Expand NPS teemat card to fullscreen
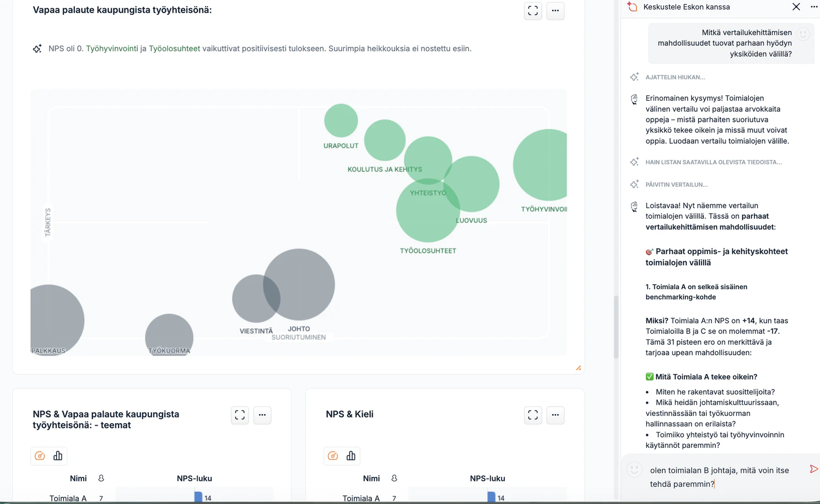This screenshot has height=504, width=820. [240, 415]
